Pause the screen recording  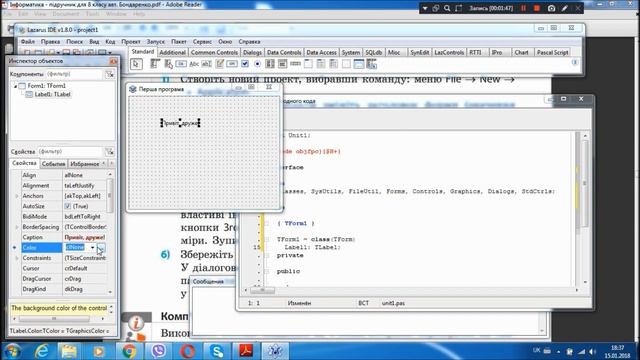pos(523,8)
